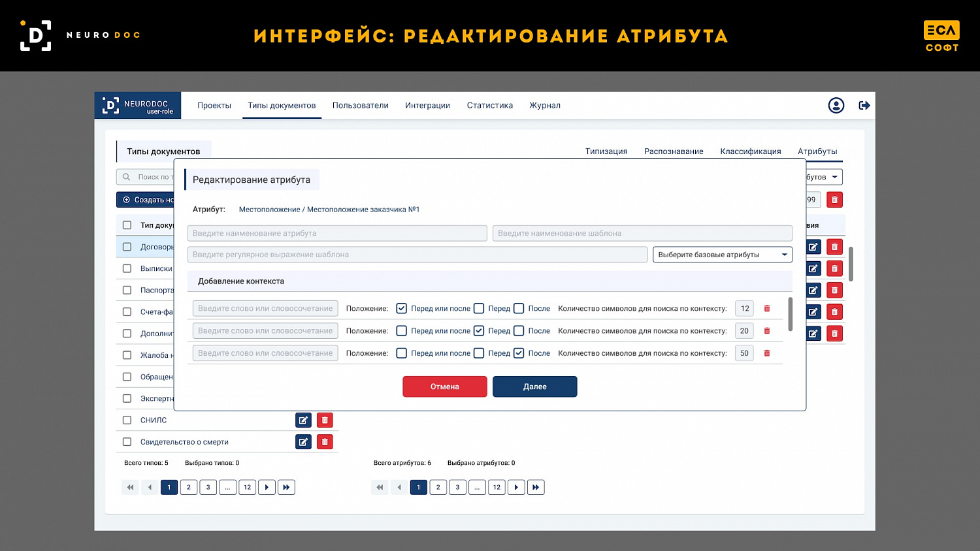
Task: Click the logout icon in the header
Action: tap(864, 105)
